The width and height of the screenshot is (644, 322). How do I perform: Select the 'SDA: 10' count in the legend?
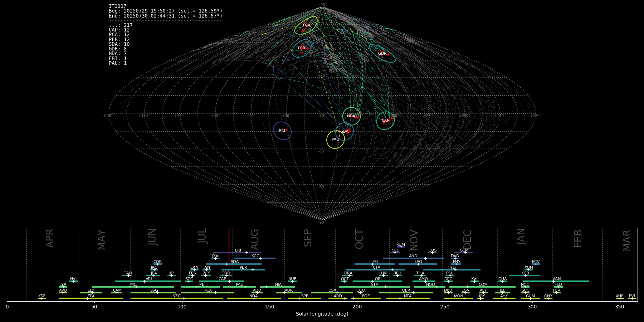click(119, 44)
